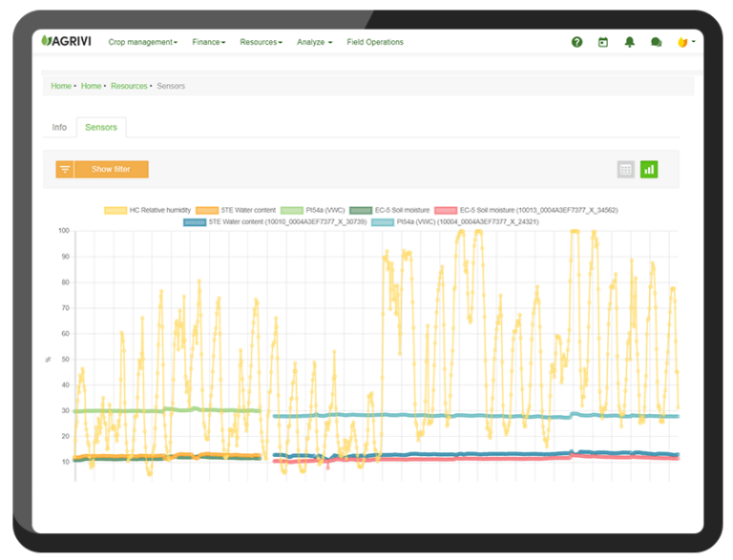Viewport: 733px width, 560px height.
Task: Click 5TE Water content (10010_0004A3EF7377_X_30739) label
Action: tap(287, 222)
